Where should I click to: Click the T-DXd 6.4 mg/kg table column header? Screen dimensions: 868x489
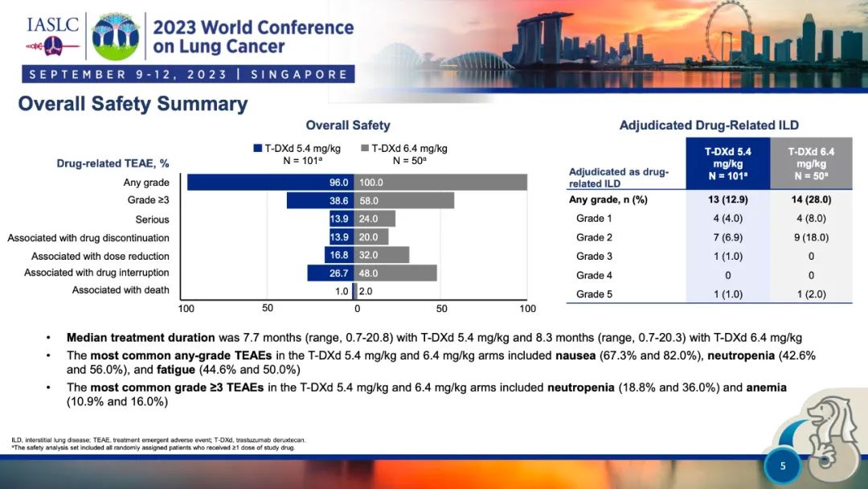(x=810, y=163)
